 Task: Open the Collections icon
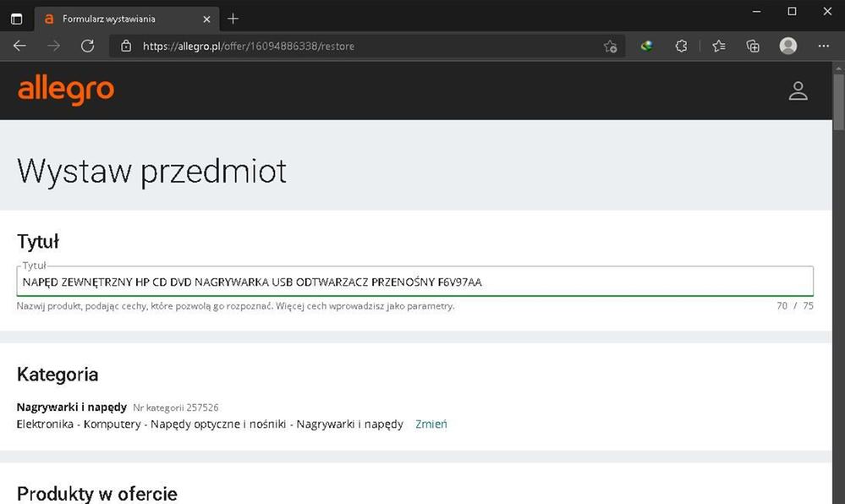753,46
